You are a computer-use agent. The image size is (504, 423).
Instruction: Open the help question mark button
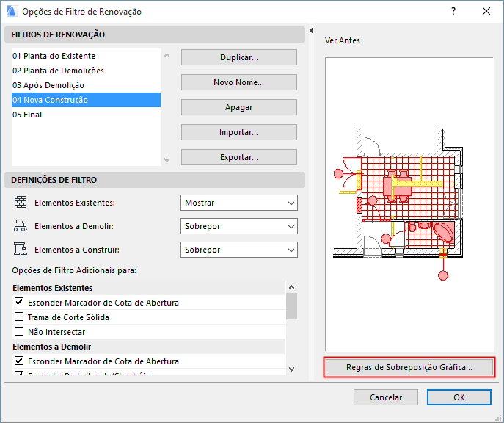453,11
